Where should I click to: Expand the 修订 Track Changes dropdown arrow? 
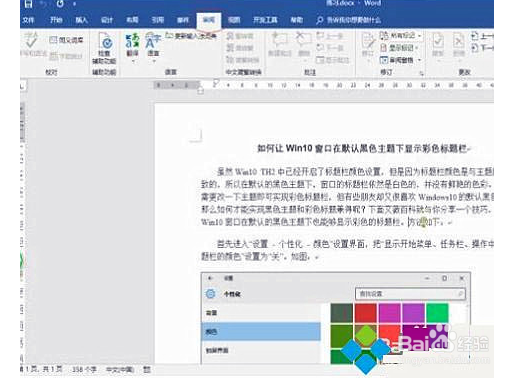pos(368,61)
